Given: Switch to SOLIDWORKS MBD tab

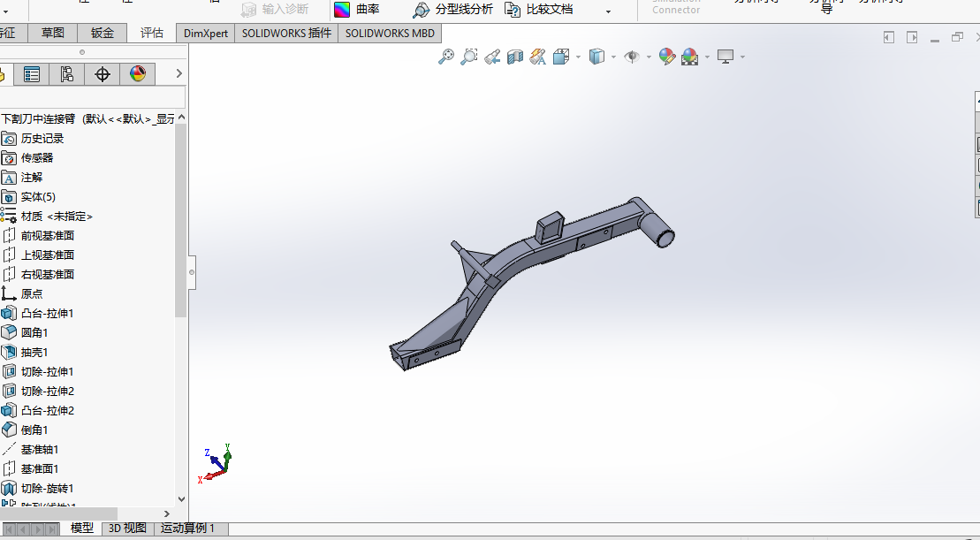Looking at the screenshot, I should click(390, 33).
